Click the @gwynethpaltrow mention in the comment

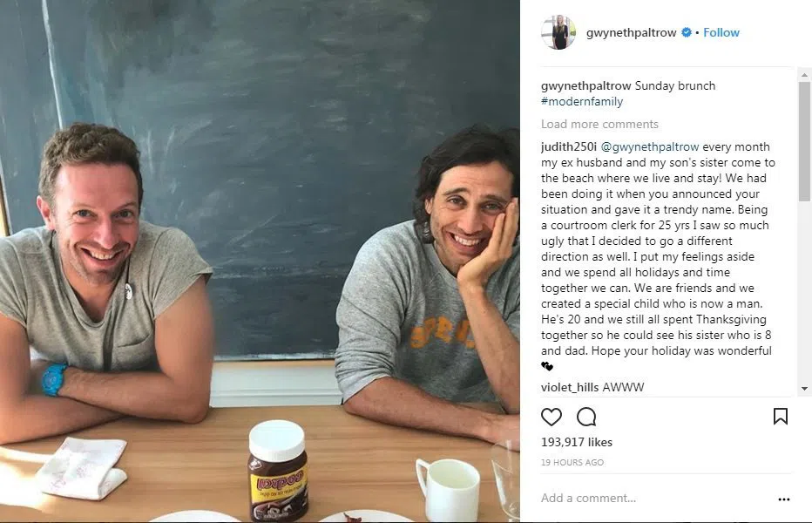(649, 146)
